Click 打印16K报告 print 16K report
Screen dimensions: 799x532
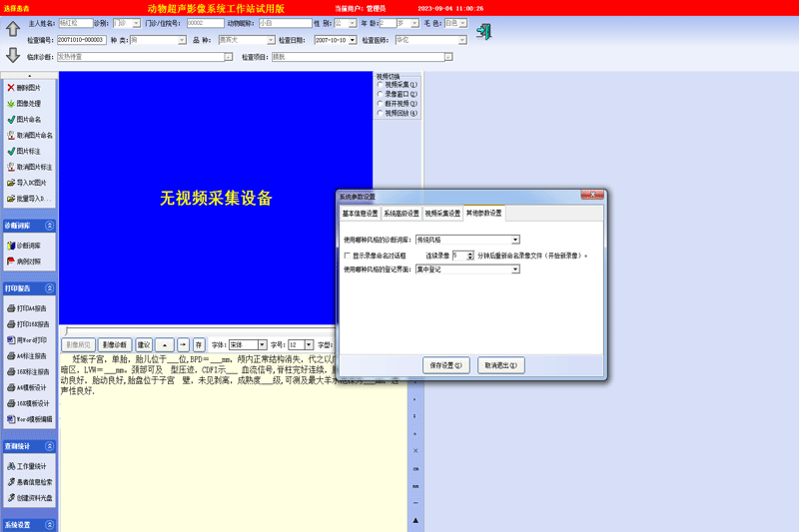click(x=28, y=323)
